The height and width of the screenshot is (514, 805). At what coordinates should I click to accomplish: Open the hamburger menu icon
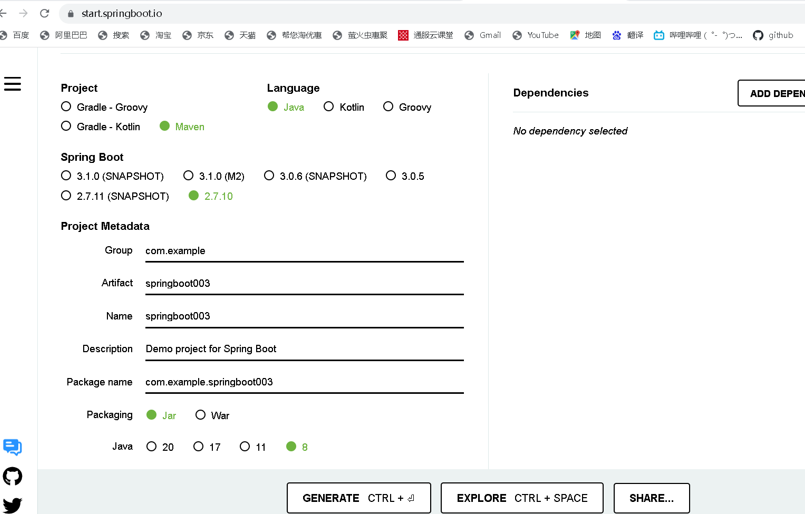click(x=12, y=84)
